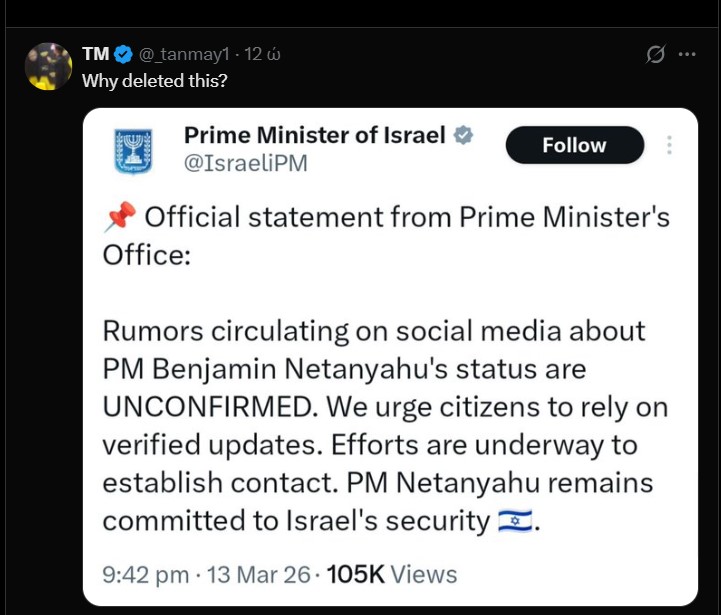Click the 105K Views count

[391, 574]
